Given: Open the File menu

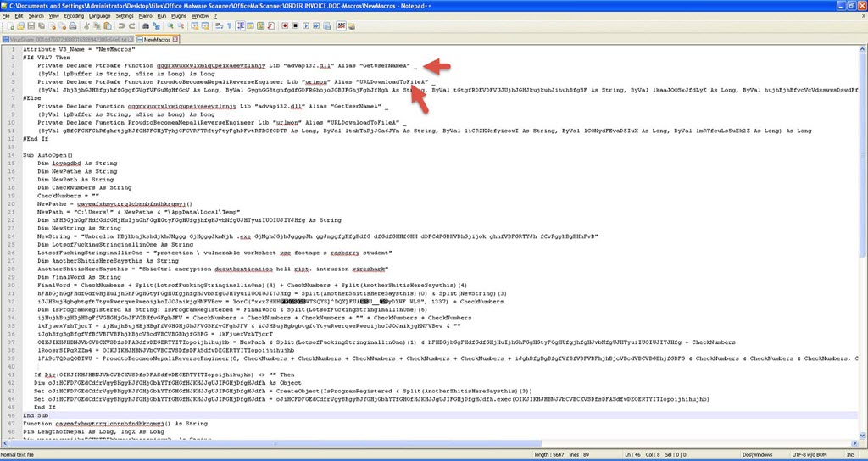Looking at the screenshot, I should [6, 16].
